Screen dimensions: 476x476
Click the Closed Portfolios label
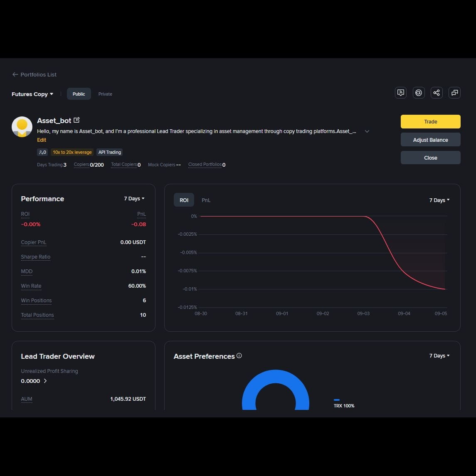pos(205,164)
